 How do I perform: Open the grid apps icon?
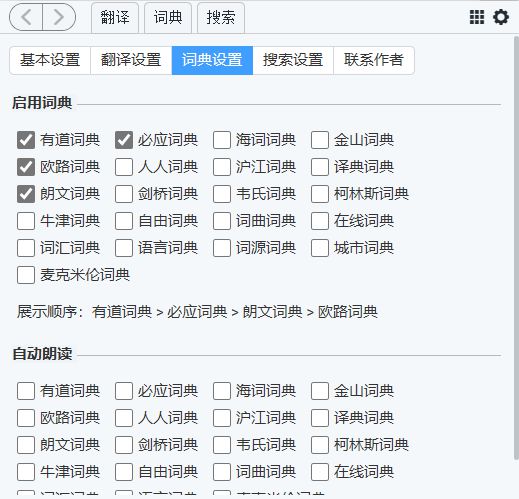477,17
